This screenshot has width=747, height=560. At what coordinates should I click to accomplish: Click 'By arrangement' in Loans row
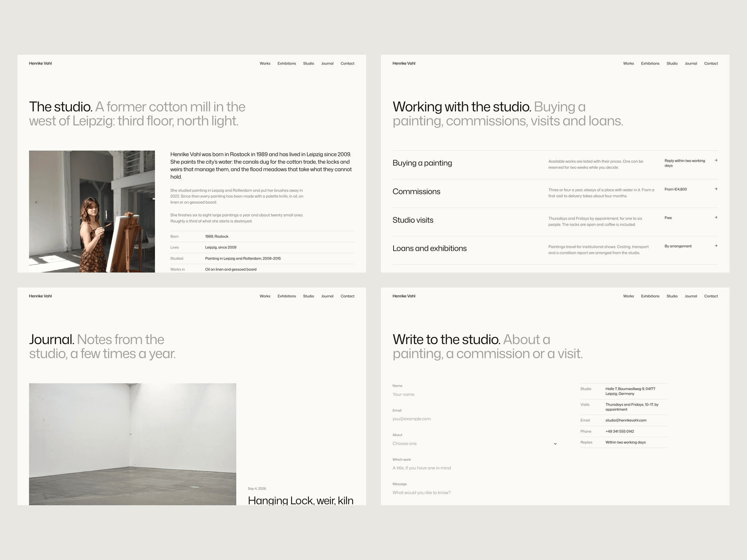point(678,246)
